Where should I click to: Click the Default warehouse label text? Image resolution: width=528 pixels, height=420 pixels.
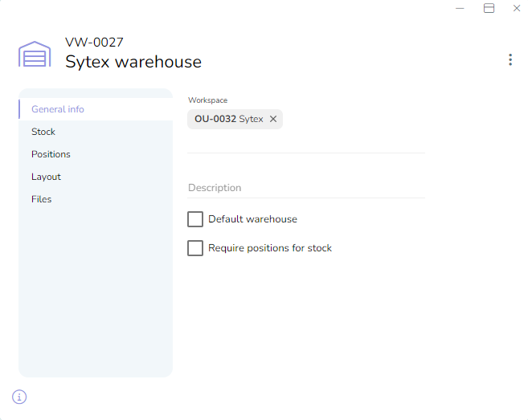click(252, 219)
